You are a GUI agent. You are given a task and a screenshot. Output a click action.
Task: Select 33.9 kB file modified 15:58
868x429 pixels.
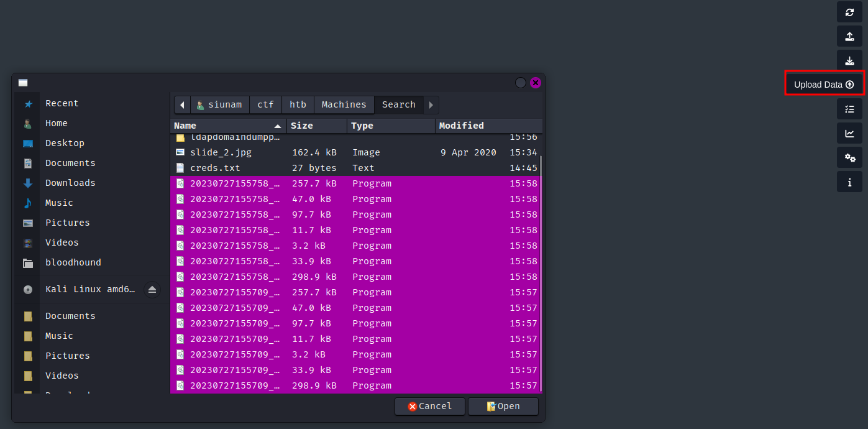click(355, 261)
